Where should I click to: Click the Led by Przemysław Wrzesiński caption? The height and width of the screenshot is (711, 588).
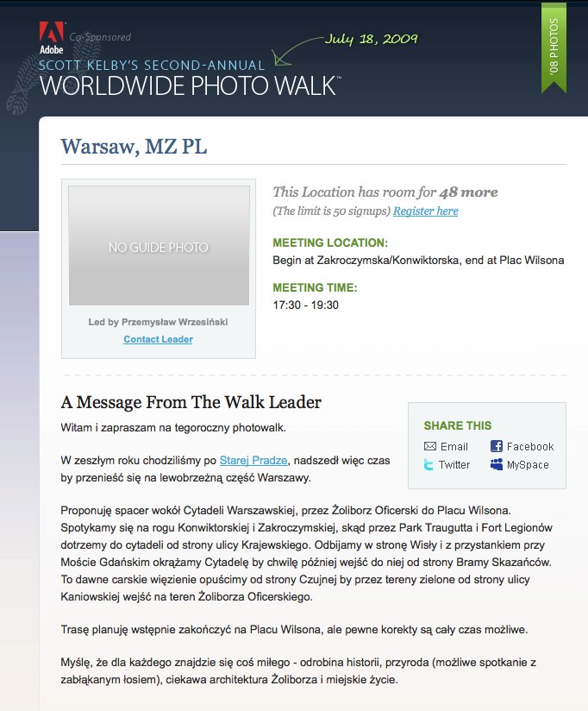(x=158, y=322)
